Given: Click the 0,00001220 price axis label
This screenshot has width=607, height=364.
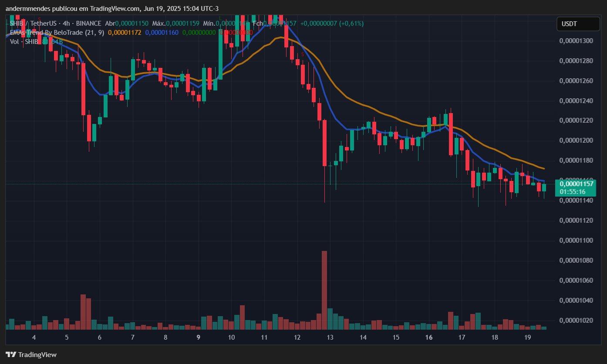Looking at the screenshot, I should [x=577, y=120].
